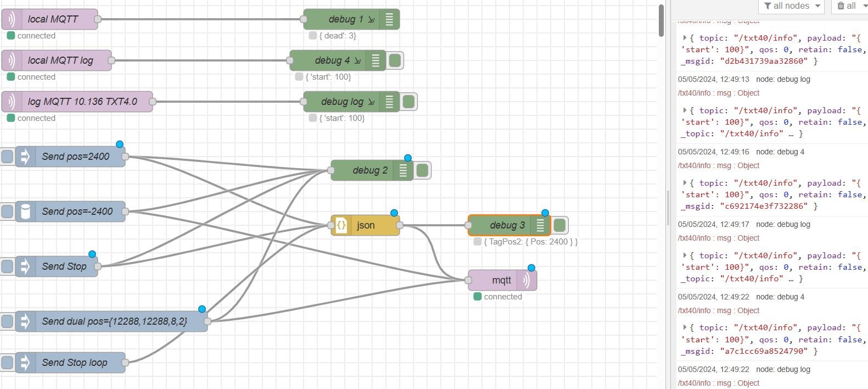Click the Send Stop loop output port
Viewport: 868px width, 389px height.
(125, 363)
